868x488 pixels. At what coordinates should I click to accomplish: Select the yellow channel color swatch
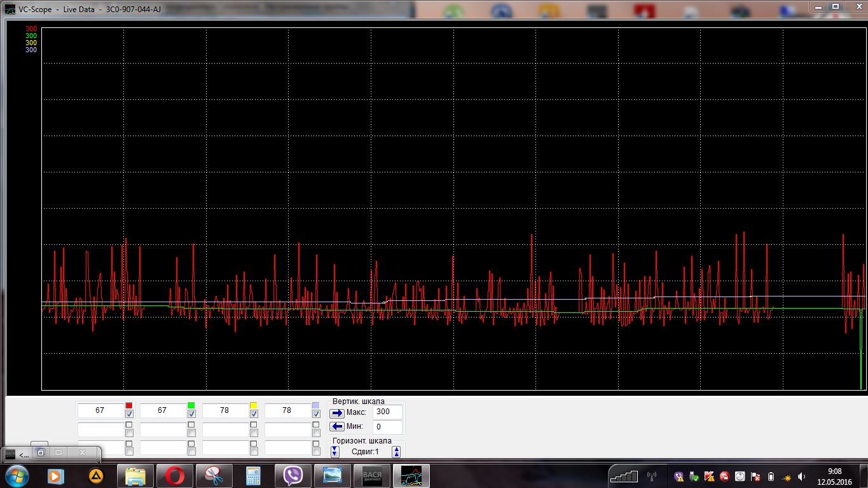(x=254, y=405)
